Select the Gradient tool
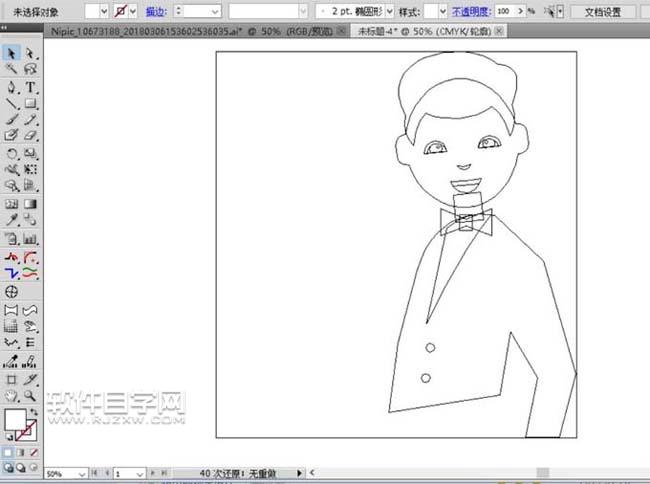Screen dimensions: 650x484 tap(31, 203)
